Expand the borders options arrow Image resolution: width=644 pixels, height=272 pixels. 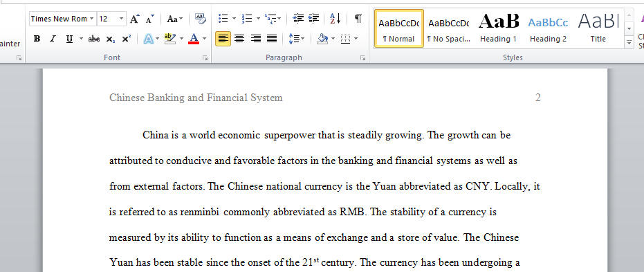pos(356,39)
